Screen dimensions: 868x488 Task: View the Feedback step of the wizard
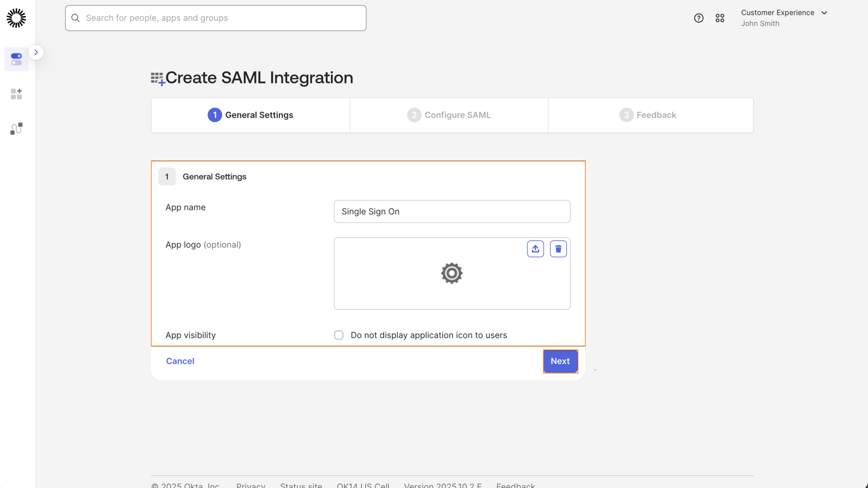click(650, 115)
